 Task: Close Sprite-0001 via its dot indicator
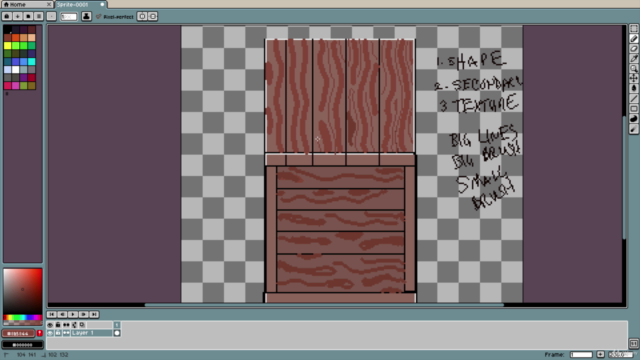(102, 4)
